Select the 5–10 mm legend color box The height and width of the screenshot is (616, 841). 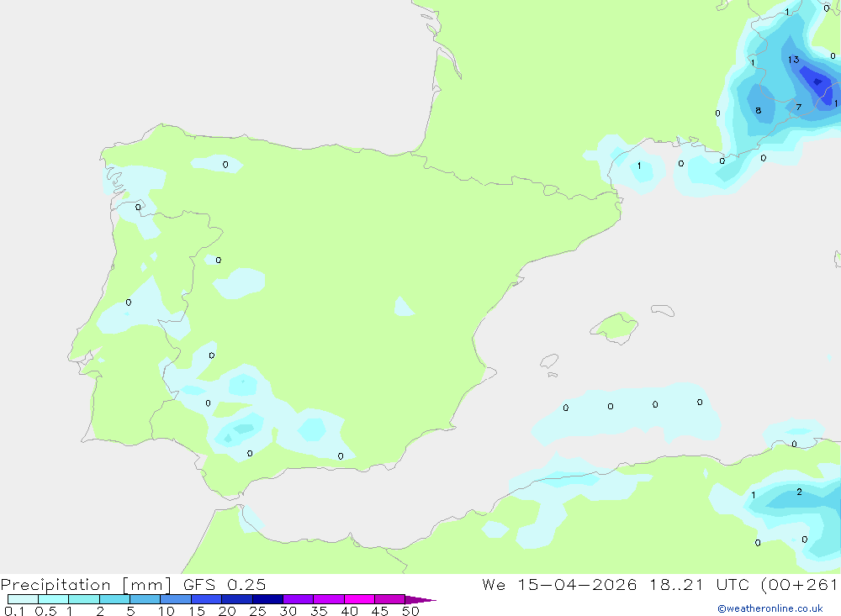coord(145,599)
